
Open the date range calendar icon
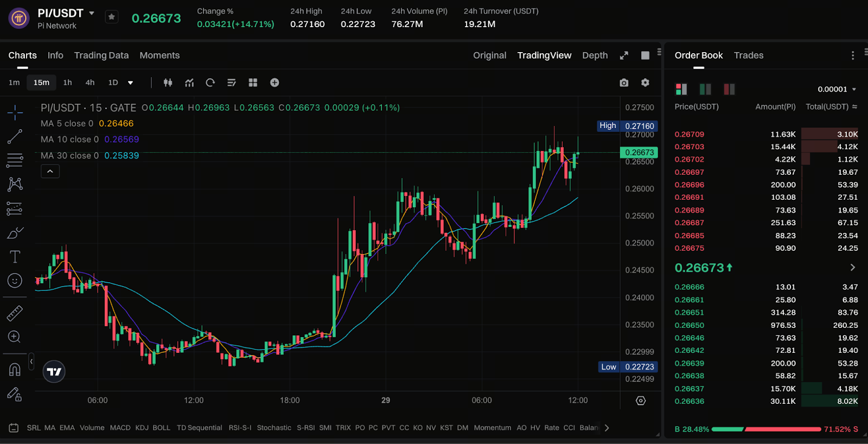(x=14, y=428)
